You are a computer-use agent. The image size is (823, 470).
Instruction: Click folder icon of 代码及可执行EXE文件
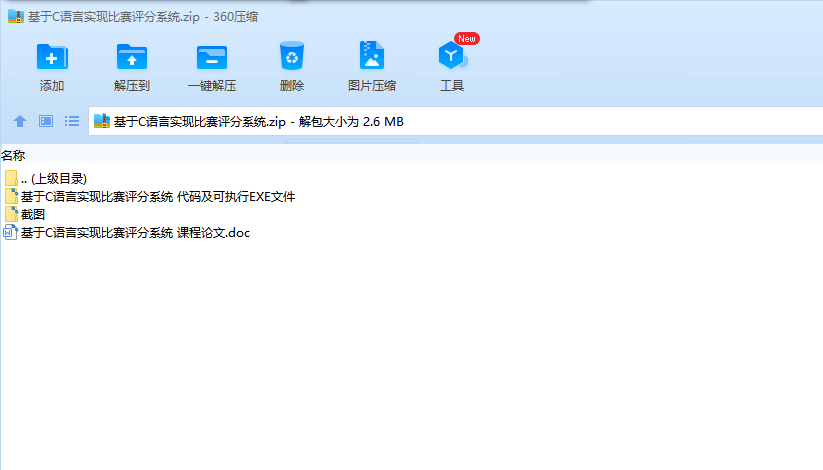point(11,196)
